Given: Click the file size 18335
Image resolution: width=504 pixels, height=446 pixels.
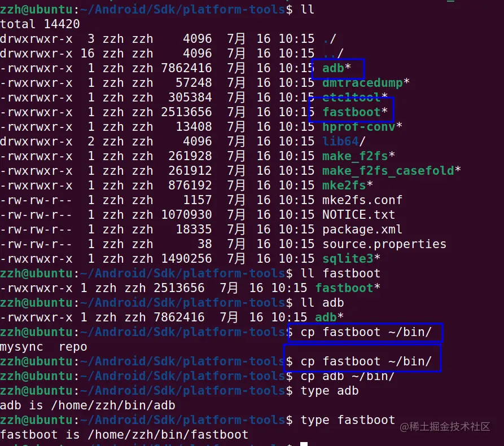Looking at the screenshot, I should tap(194, 229).
